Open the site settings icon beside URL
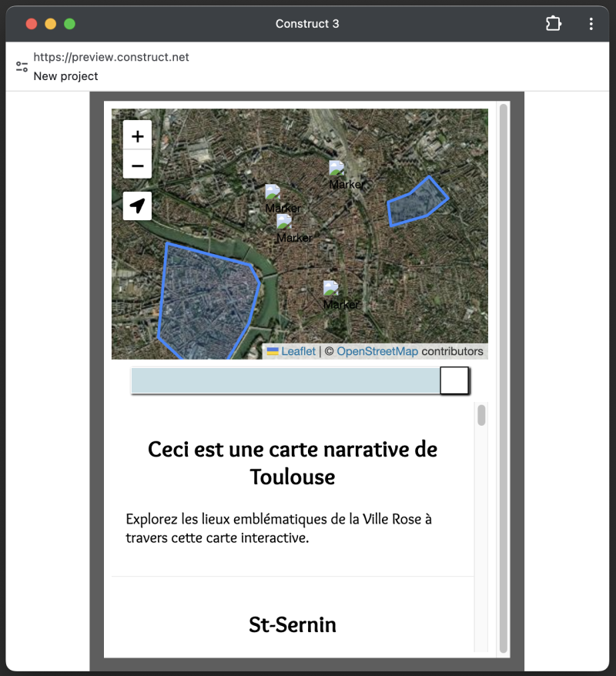616x676 pixels. click(22, 66)
